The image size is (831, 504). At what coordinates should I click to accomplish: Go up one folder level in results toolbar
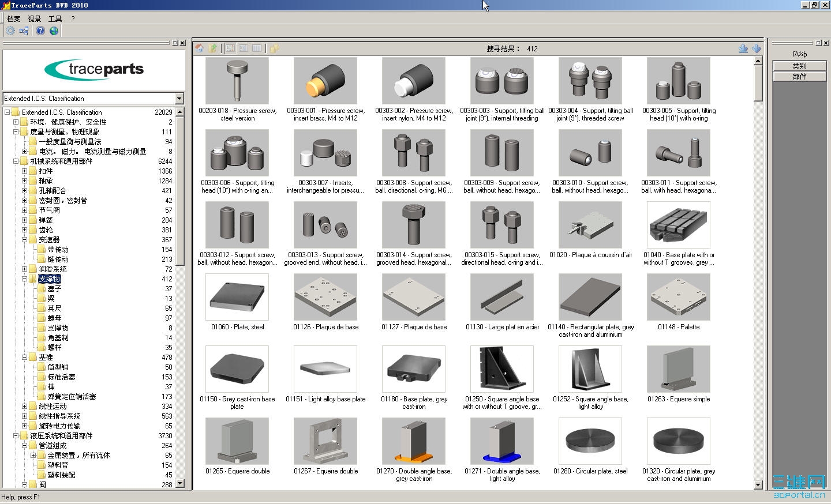pyautogui.click(x=213, y=48)
